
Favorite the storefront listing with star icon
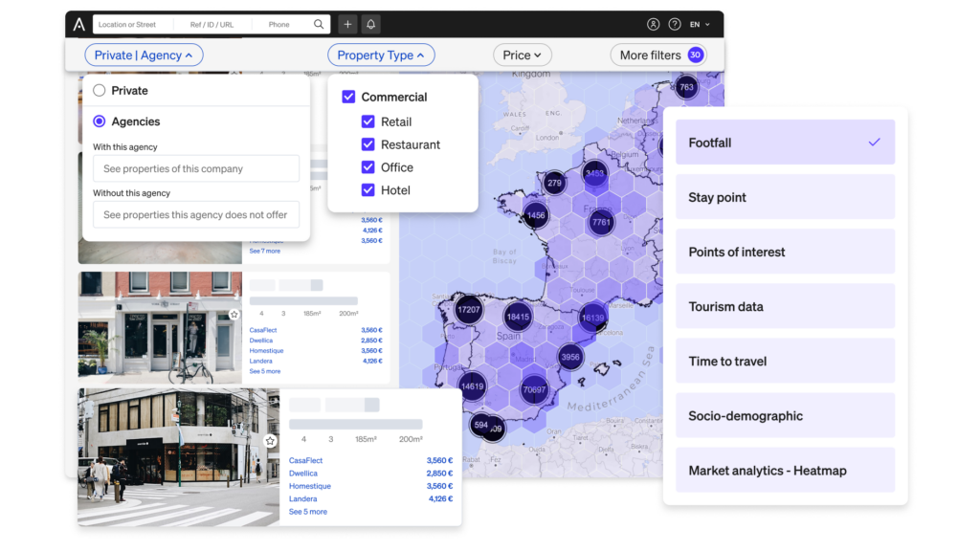[270, 441]
